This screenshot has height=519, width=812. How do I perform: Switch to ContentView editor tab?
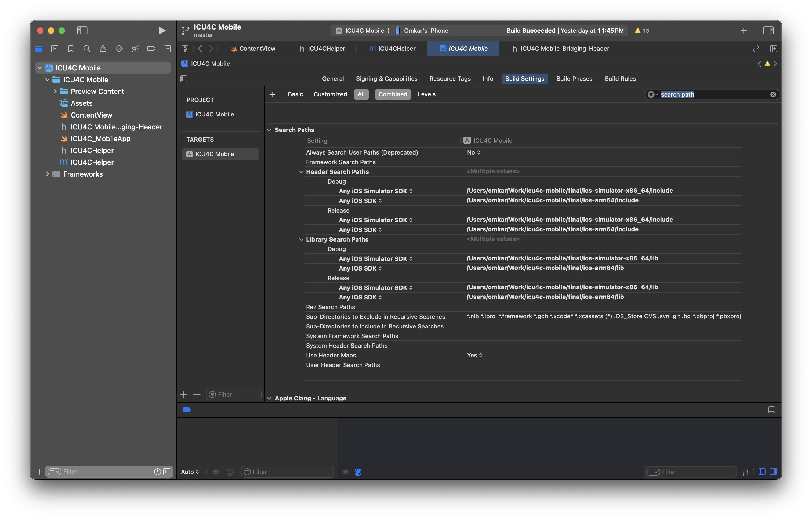click(253, 49)
